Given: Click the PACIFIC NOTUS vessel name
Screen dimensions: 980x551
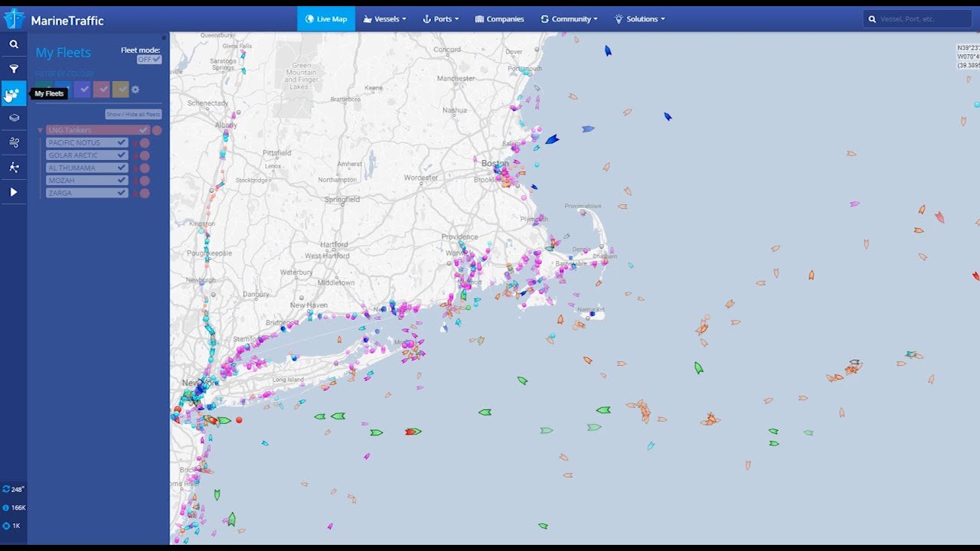Looking at the screenshot, I should tap(74, 143).
